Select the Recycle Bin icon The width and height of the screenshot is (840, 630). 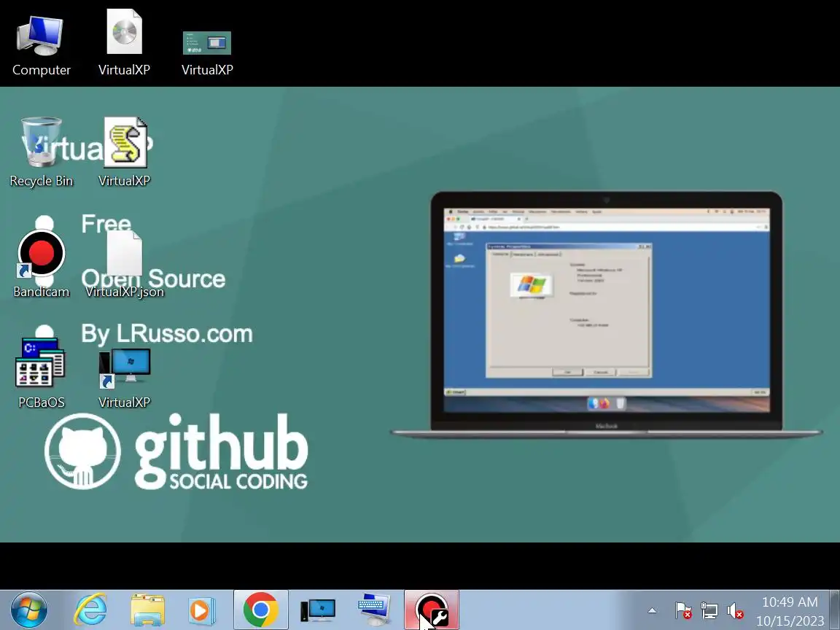(42, 152)
